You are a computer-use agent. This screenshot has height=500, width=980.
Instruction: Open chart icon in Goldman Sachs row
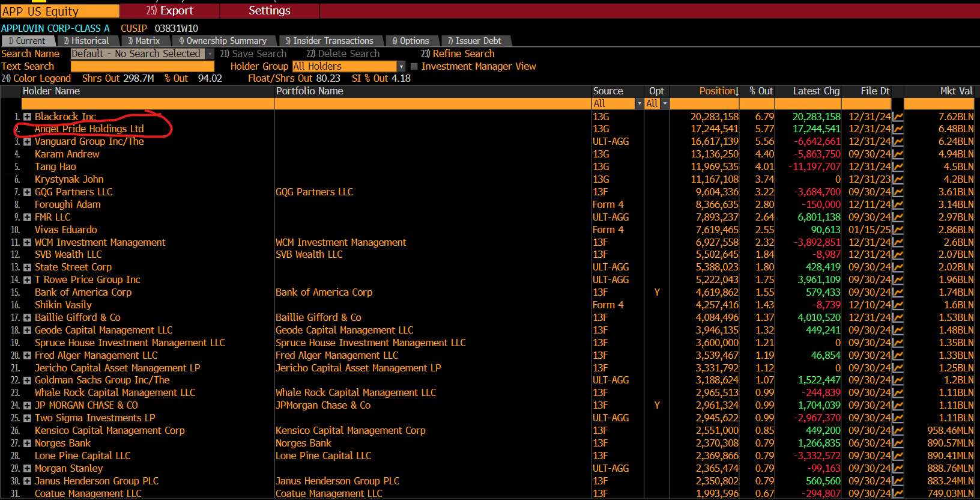tap(898, 380)
